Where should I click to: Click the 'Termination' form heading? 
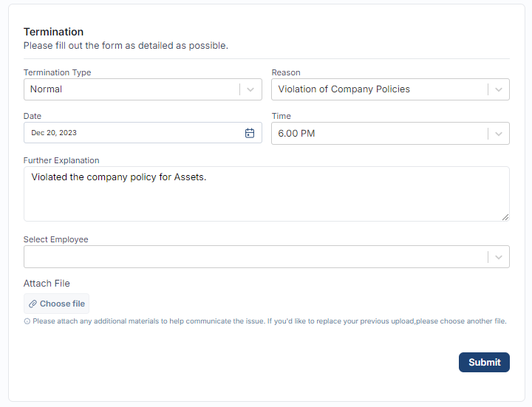(x=53, y=32)
